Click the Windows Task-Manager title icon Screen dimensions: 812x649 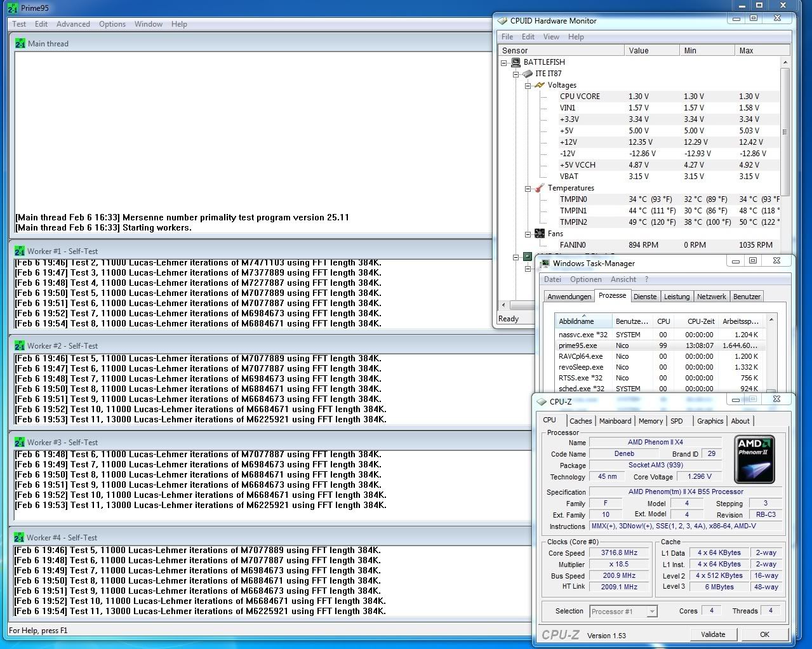click(x=545, y=264)
